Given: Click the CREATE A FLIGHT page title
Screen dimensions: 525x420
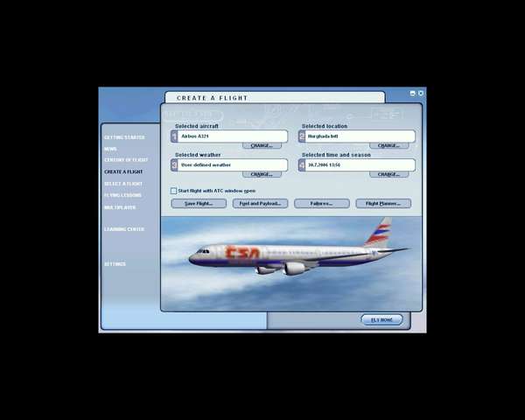Looking at the screenshot, I should (x=212, y=98).
